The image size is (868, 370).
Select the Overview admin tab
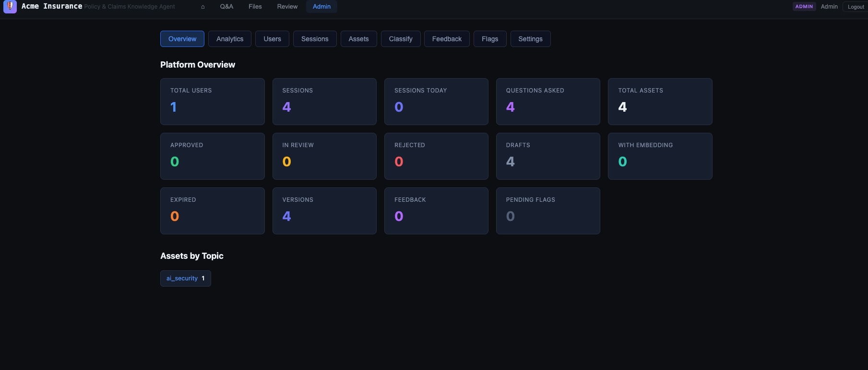(x=182, y=39)
